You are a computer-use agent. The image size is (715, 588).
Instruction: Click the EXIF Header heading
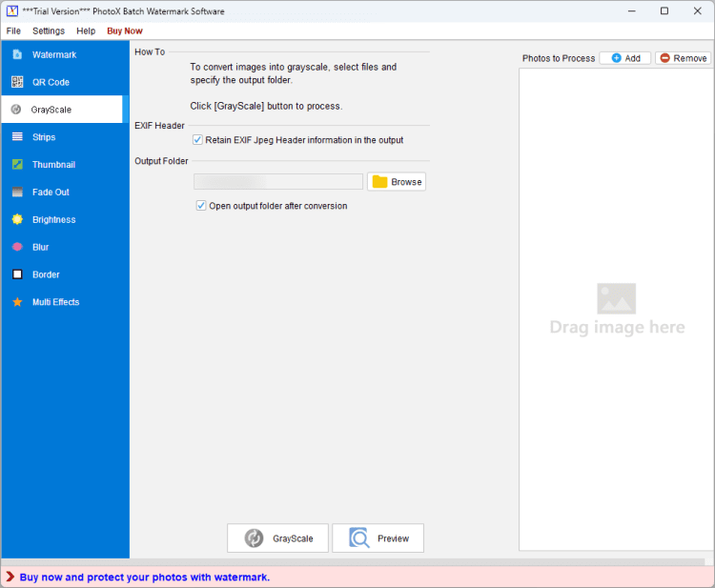click(159, 126)
